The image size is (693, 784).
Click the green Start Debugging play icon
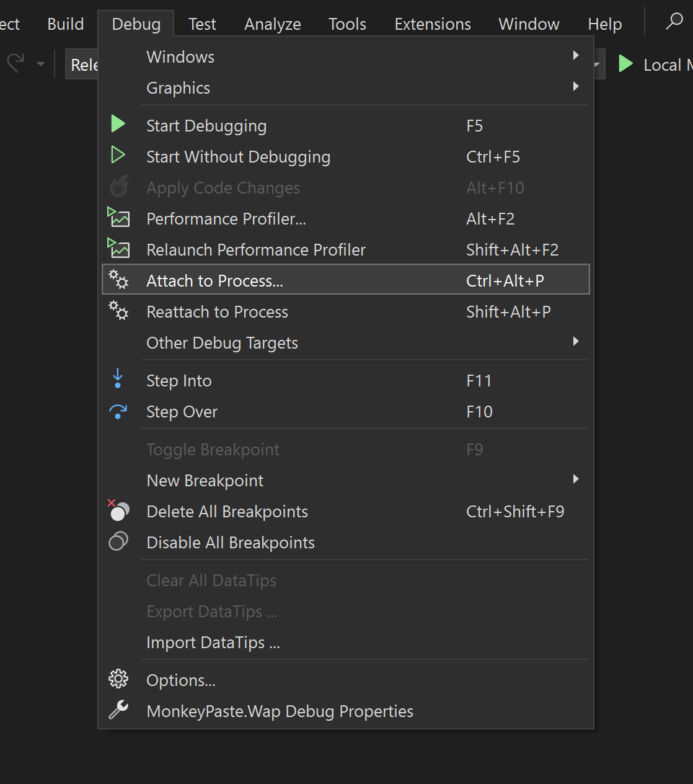point(118,124)
